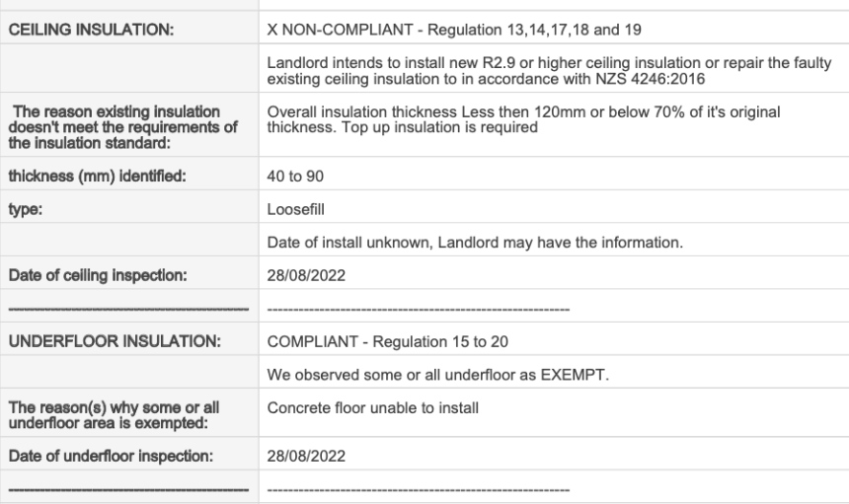
Task: Click the Loosefill type value
Action: 295,209
